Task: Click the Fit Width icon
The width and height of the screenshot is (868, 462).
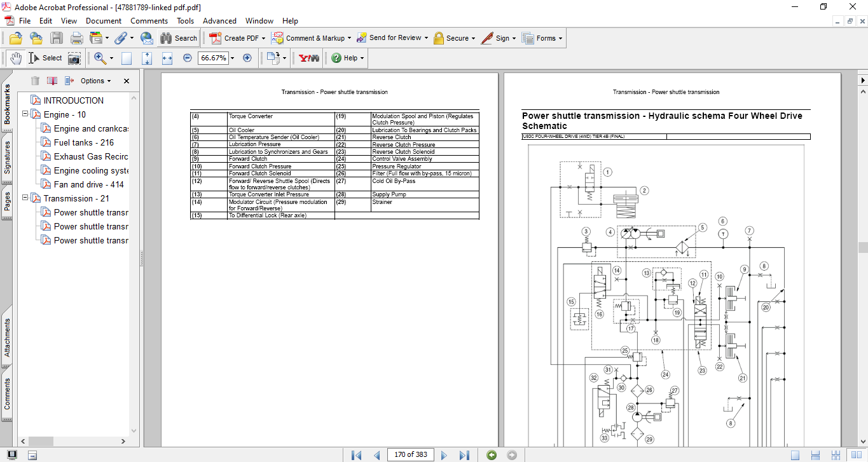Action: point(167,58)
